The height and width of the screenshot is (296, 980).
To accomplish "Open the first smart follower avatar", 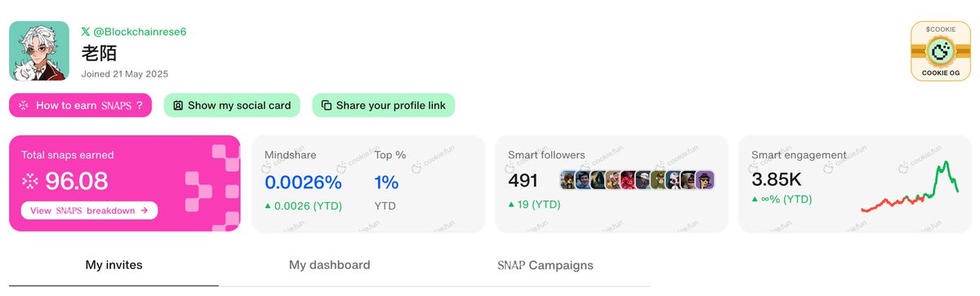I will 568,180.
